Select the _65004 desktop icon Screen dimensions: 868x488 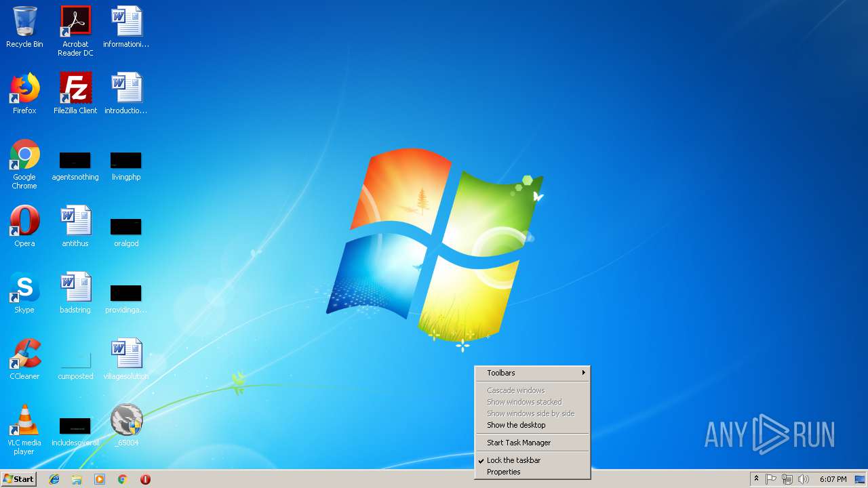[126, 426]
